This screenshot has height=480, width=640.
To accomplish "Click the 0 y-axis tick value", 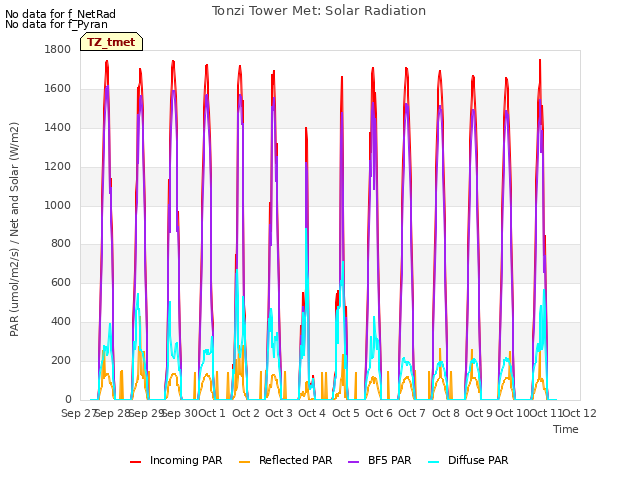I will (x=68, y=399).
